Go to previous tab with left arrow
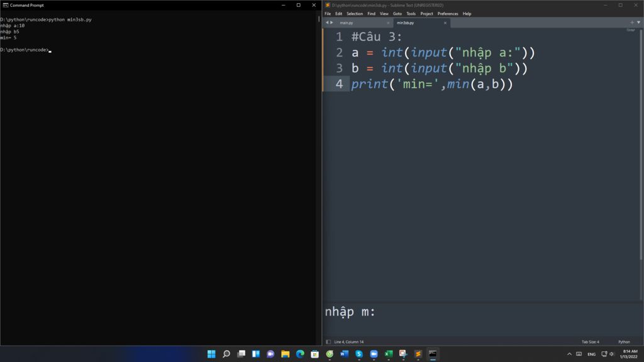 tap(327, 23)
